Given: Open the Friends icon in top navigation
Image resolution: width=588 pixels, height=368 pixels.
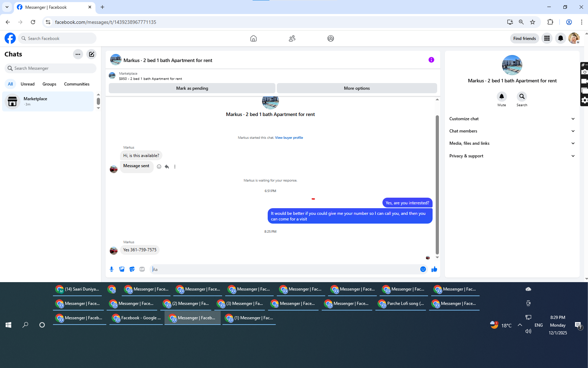Looking at the screenshot, I should click(292, 39).
